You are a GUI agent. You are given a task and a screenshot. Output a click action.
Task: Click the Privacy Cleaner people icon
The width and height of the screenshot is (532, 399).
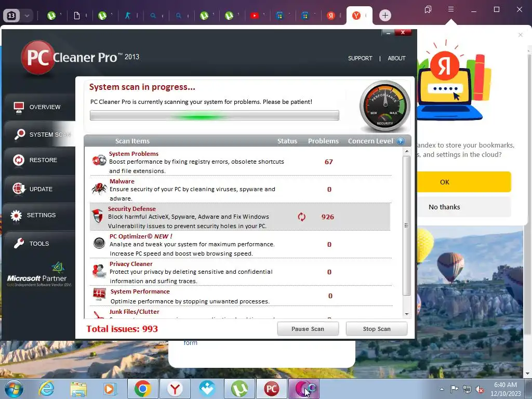tap(99, 271)
